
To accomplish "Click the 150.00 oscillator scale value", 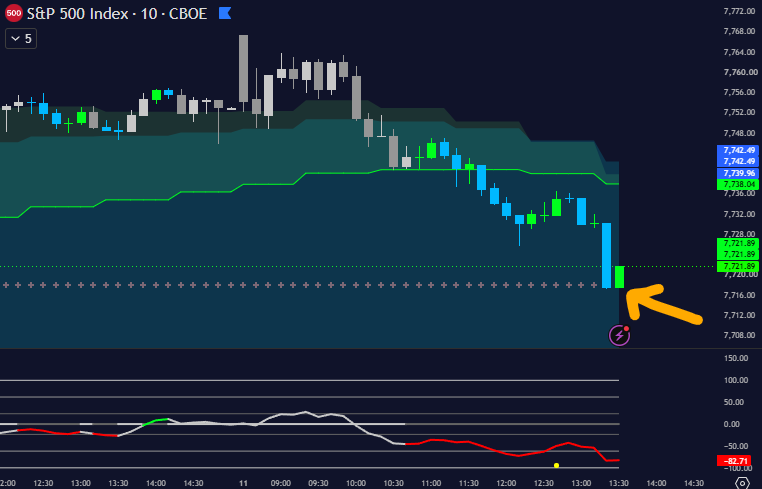I will pos(736,358).
